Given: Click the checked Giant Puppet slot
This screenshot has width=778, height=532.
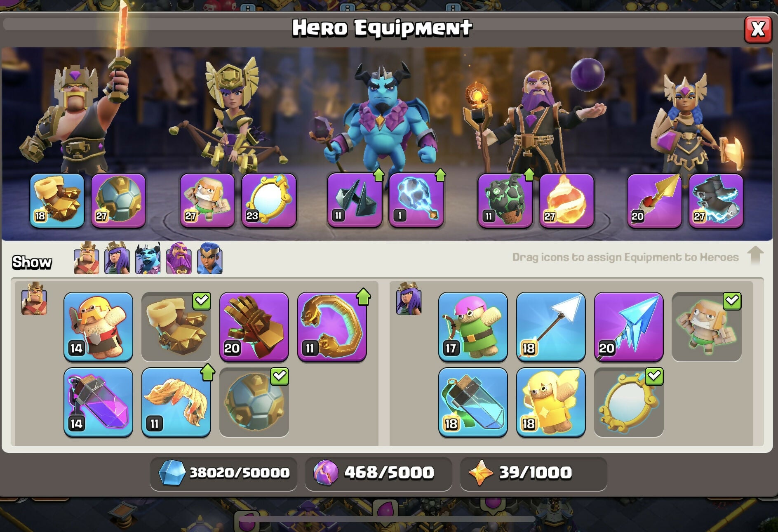Looking at the screenshot, I should [707, 327].
